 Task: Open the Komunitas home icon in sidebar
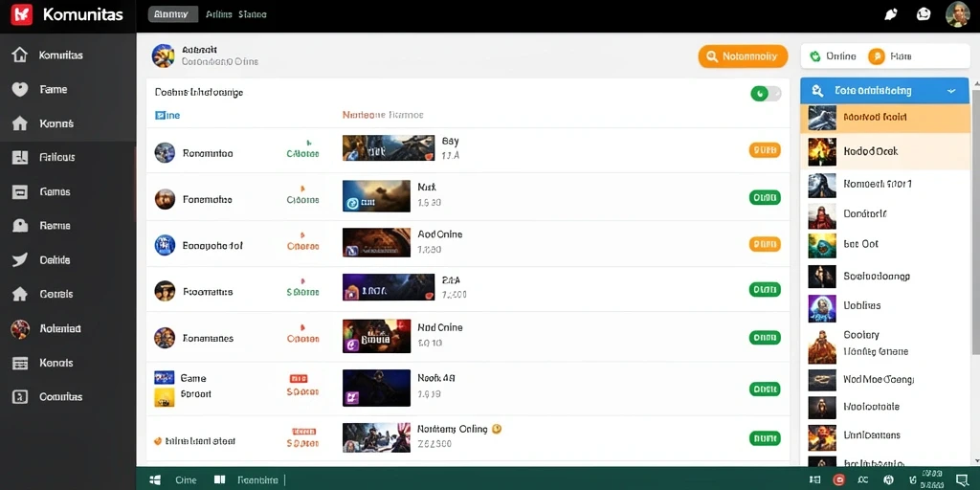click(x=20, y=55)
